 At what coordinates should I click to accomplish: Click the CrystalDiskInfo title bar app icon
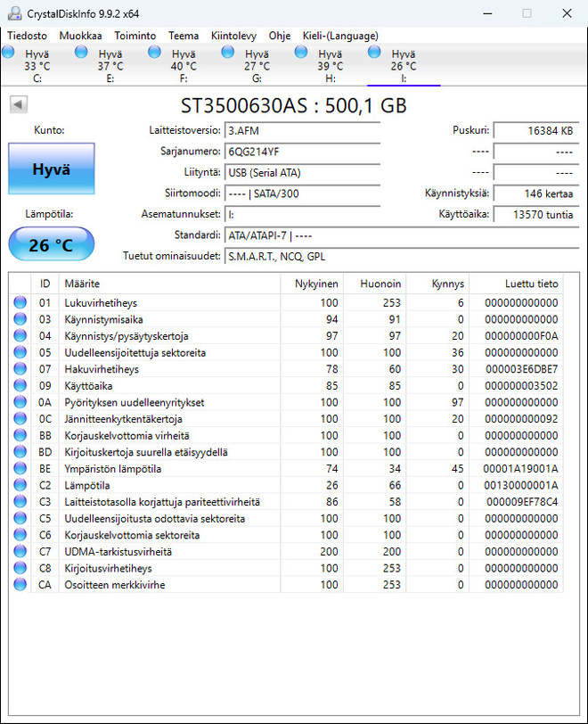pyautogui.click(x=15, y=13)
